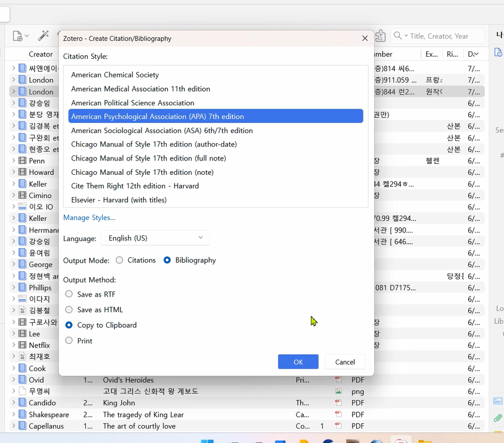Sort by the Creator column header
The height and width of the screenshot is (443, 504).
[40, 54]
